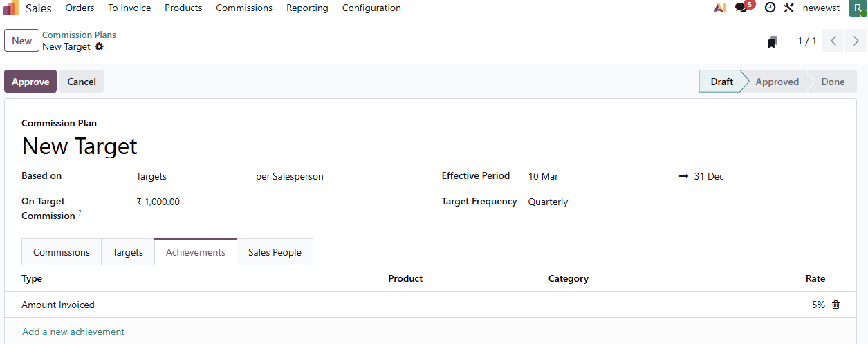
Task: Click the Approve button
Action: pos(30,82)
